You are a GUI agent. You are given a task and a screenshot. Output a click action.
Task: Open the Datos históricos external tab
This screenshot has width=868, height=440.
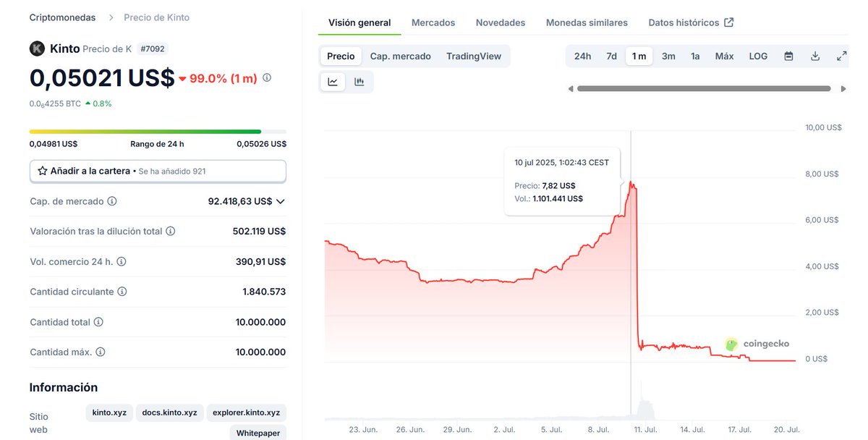coord(691,22)
